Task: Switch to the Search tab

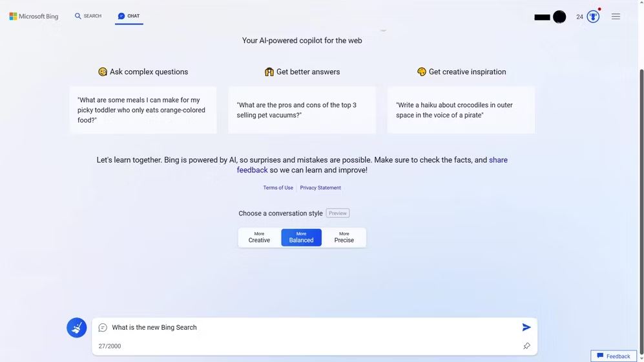Action: point(88,16)
